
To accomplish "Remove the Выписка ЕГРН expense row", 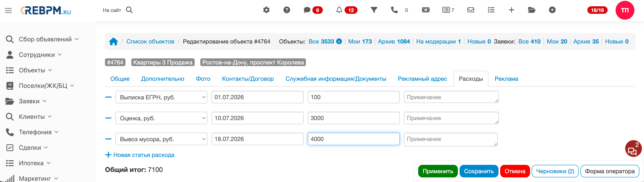I will click(x=108, y=97).
